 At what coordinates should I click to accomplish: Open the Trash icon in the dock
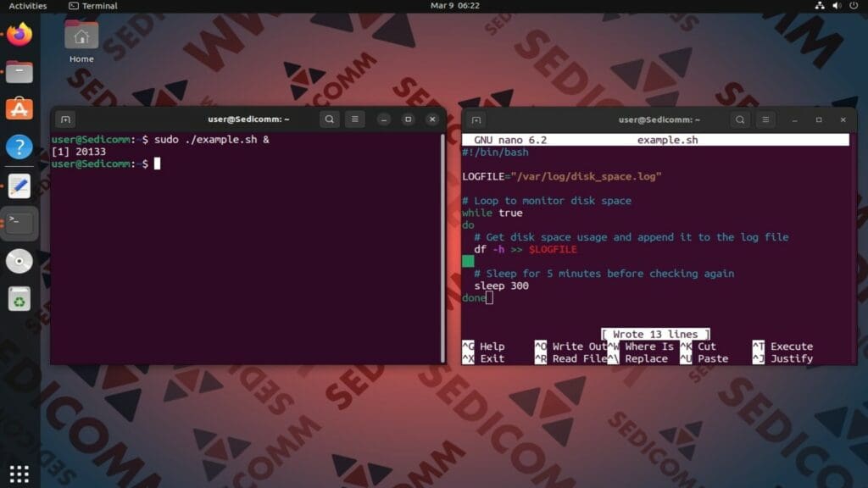point(19,299)
